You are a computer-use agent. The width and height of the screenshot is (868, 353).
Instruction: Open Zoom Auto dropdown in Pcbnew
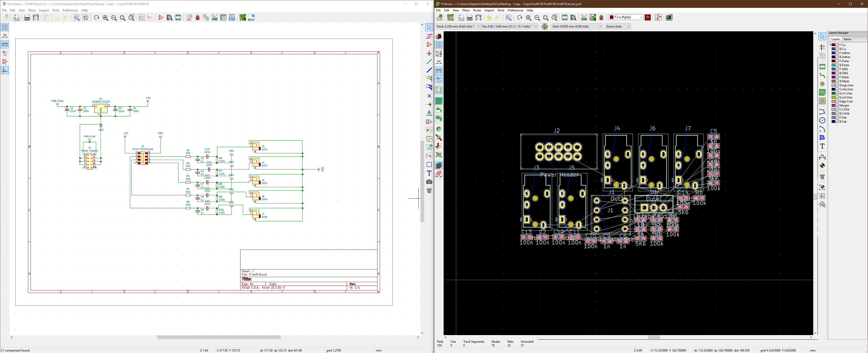[x=618, y=26]
